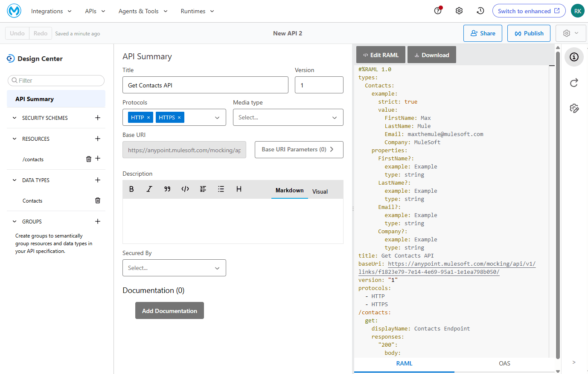Open the Media type dropdown
The image size is (588, 374).
[x=288, y=117]
